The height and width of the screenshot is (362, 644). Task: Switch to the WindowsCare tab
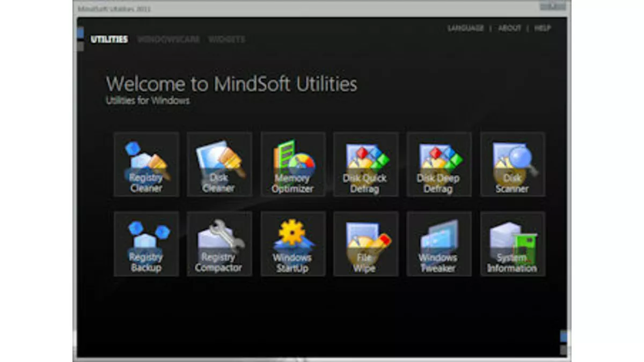169,40
